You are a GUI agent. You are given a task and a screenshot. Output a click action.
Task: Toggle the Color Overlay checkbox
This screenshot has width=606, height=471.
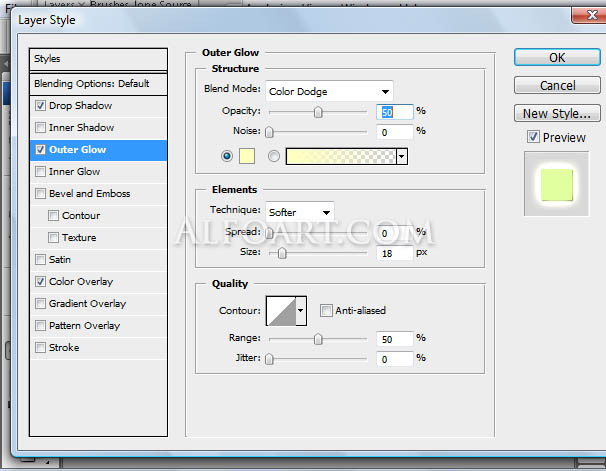(x=40, y=282)
